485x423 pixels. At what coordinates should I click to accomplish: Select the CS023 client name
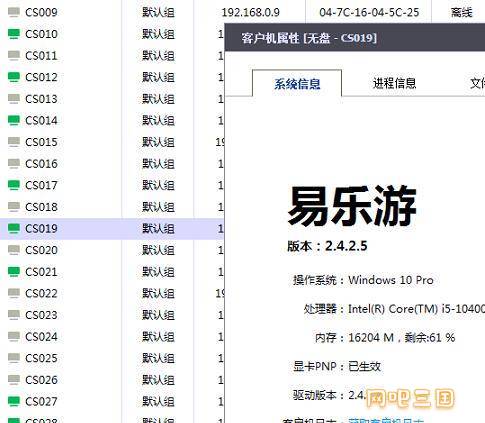[41, 315]
